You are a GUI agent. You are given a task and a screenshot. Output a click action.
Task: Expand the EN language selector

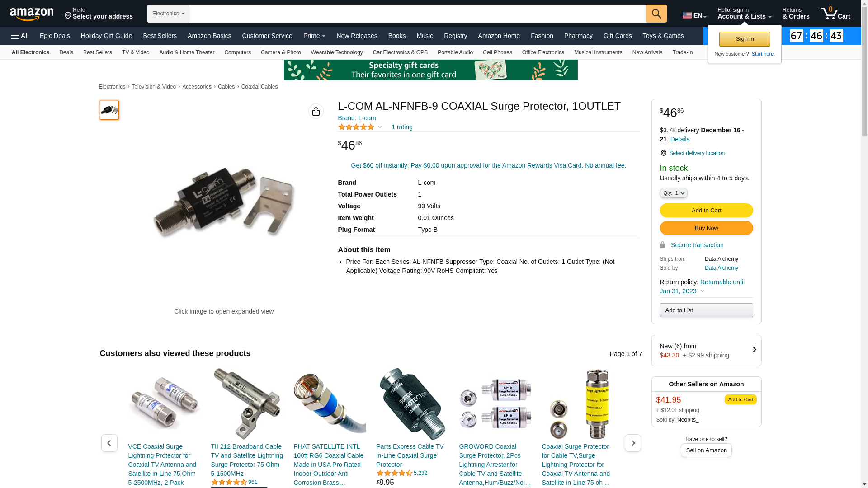(x=694, y=15)
